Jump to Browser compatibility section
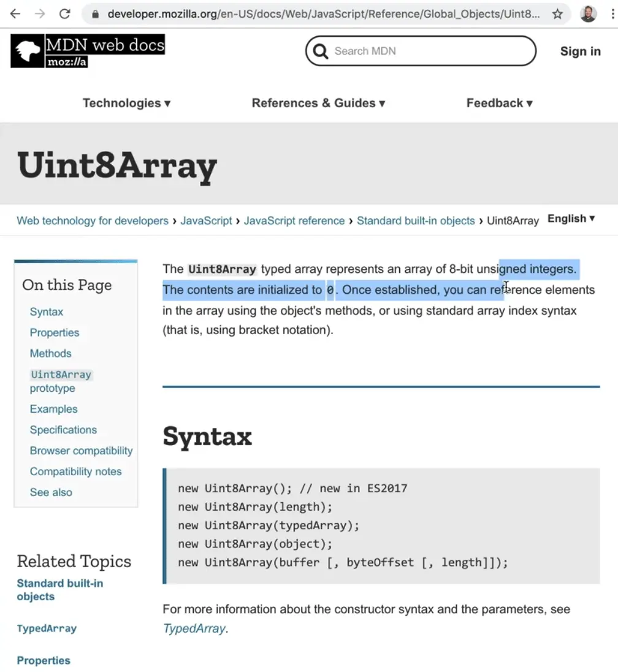This screenshot has width=618, height=672. click(x=81, y=451)
